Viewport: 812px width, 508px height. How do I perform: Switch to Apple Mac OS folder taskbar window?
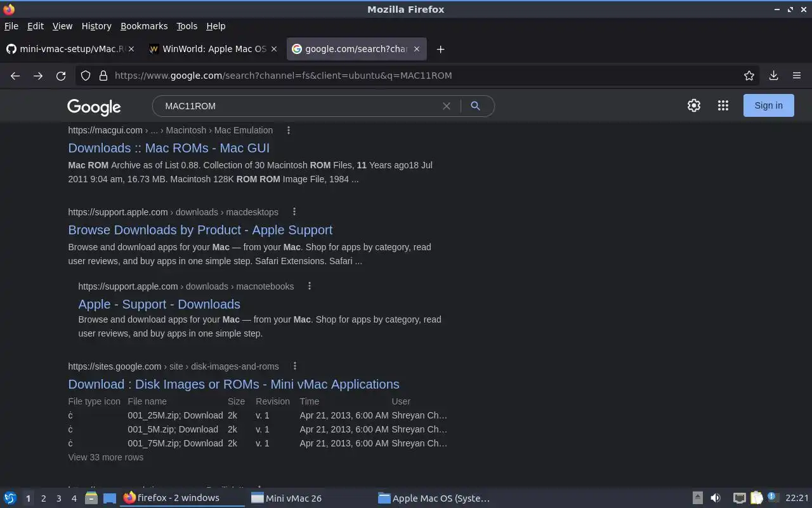436,498
